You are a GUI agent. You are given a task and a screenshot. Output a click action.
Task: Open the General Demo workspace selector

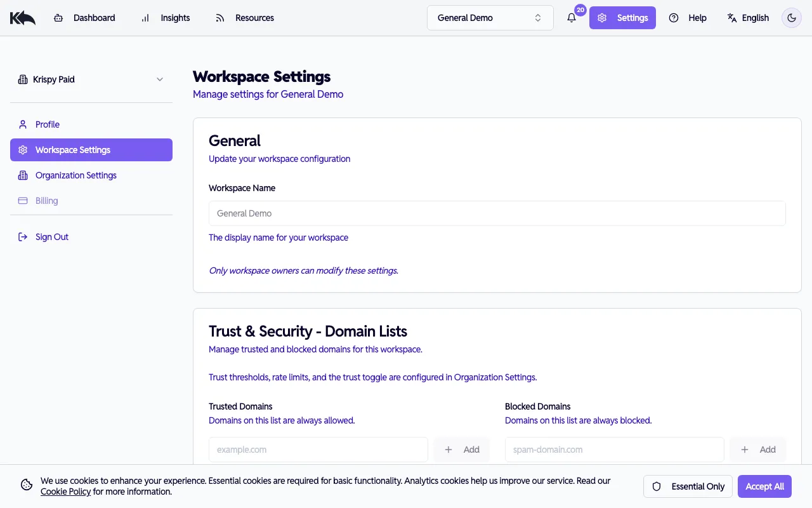click(x=490, y=17)
